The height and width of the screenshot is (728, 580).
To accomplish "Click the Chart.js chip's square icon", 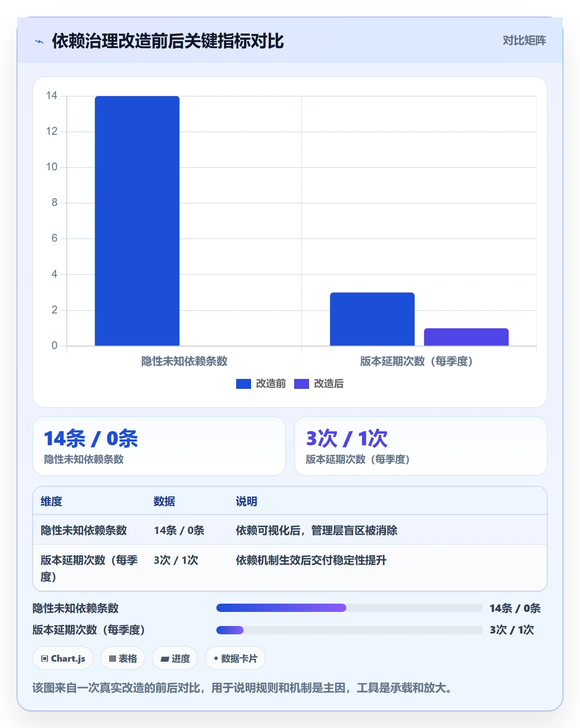I will 45,659.
